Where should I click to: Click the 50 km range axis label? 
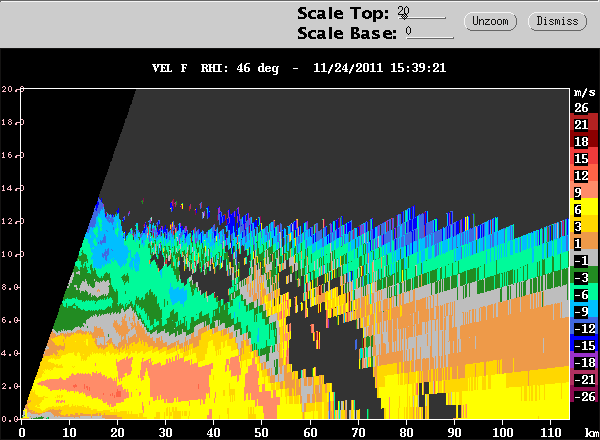pos(262,433)
